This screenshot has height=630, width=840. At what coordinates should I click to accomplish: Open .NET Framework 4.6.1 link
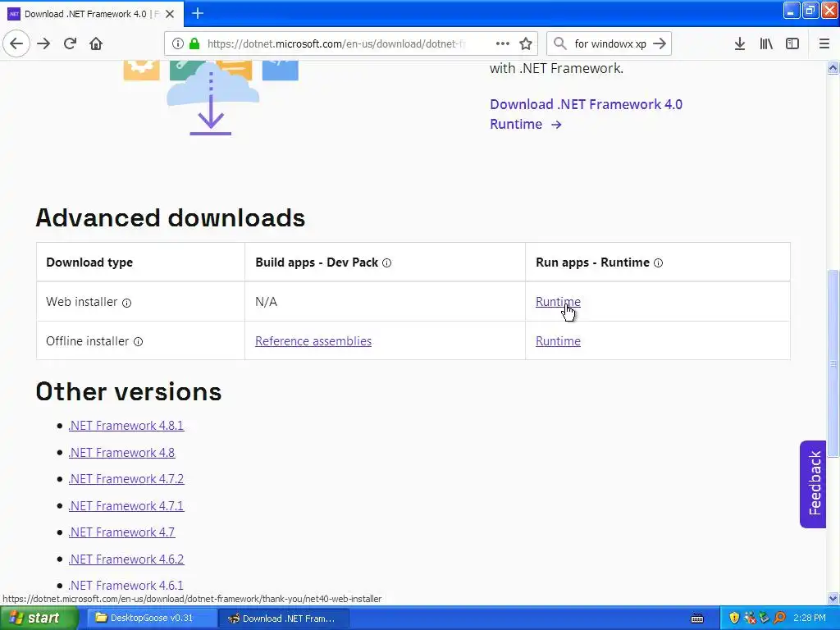126,585
